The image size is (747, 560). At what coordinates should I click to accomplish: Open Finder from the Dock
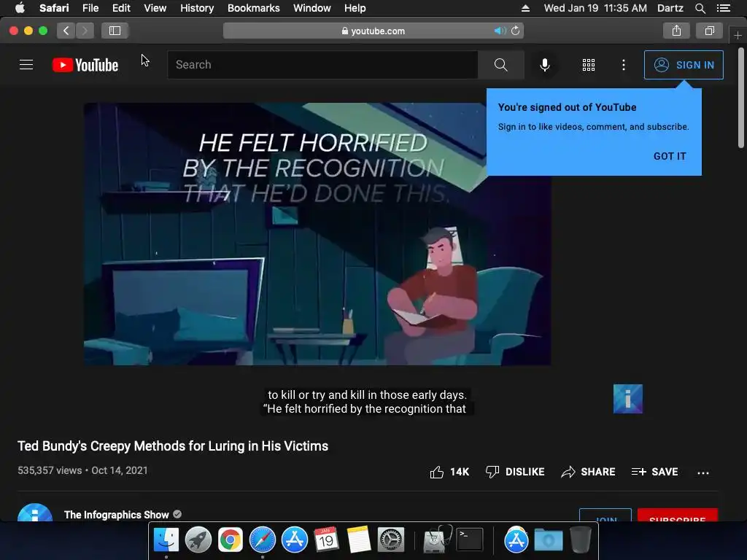tap(166, 540)
